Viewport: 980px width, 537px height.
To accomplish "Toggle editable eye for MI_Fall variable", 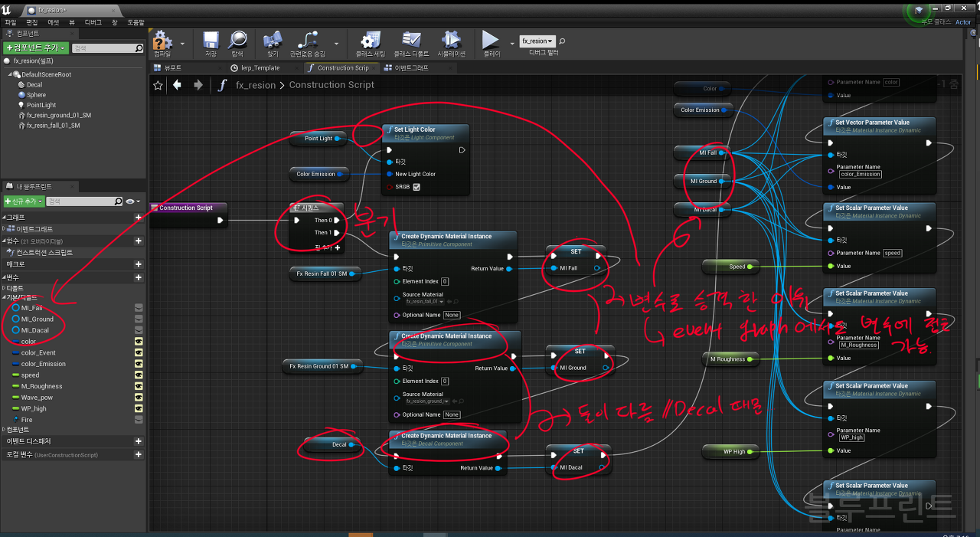I will (139, 308).
